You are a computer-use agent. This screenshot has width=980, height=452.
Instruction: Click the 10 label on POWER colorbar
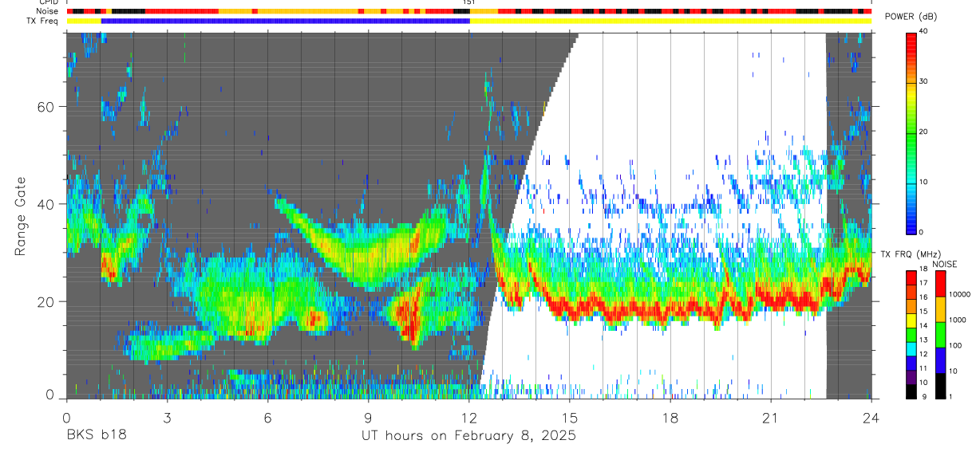tap(923, 182)
